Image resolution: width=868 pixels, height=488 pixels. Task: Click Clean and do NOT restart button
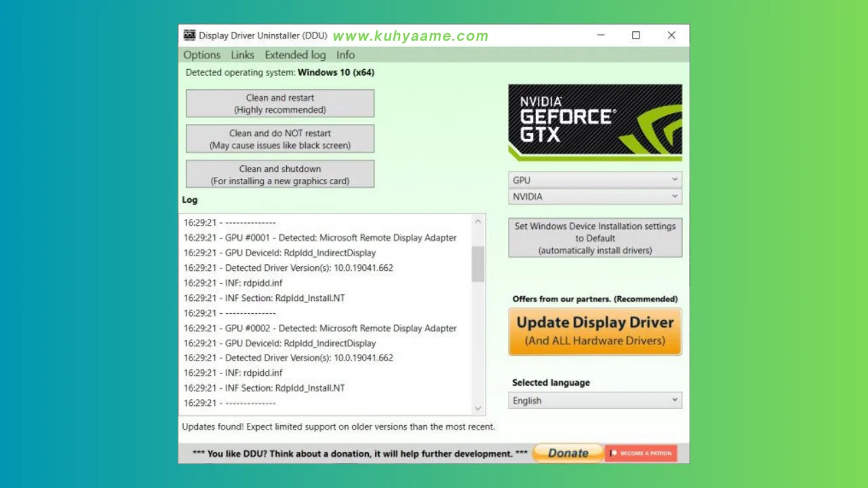[x=280, y=139]
